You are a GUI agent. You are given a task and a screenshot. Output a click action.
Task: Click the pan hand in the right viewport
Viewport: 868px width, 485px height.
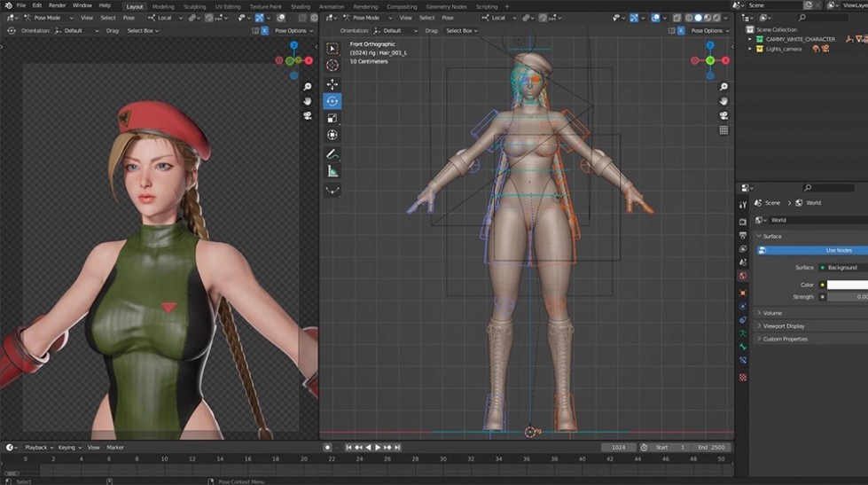(x=723, y=101)
